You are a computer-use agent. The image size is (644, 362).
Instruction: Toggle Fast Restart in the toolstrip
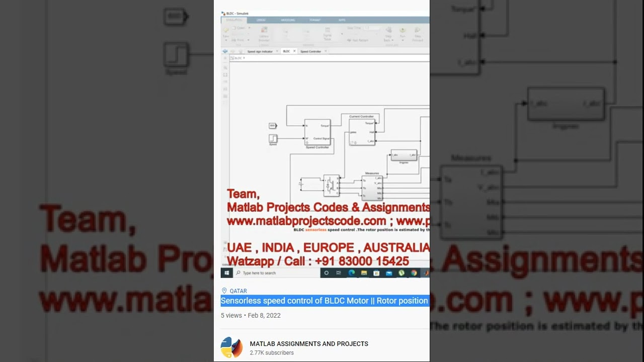tap(358, 40)
